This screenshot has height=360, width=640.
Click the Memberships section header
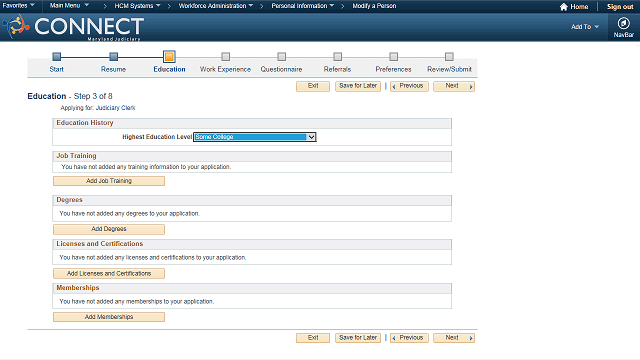78,288
